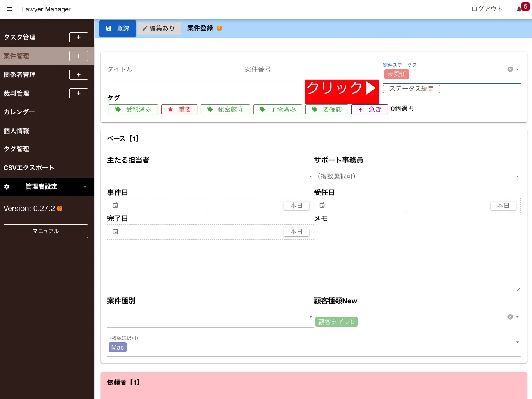
Task: Open カレンダー in the sidebar
Action: point(19,112)
